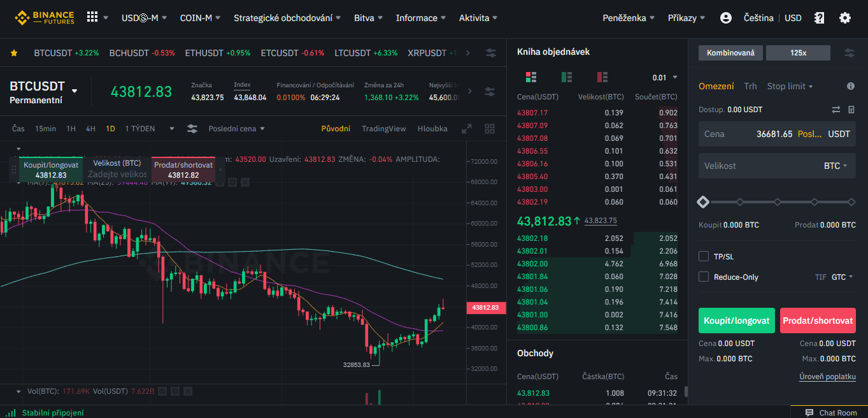This screenshot has width=868, height=418.
Task: Open the calculator icon
Action: coord(851,110)
